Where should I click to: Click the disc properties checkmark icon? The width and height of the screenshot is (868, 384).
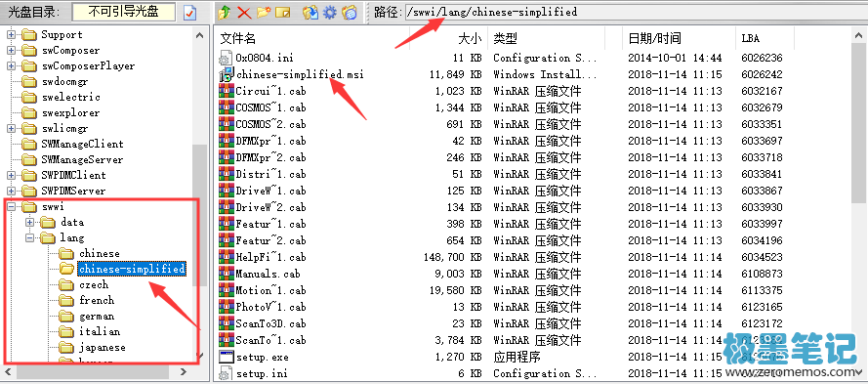coord(189,12)
